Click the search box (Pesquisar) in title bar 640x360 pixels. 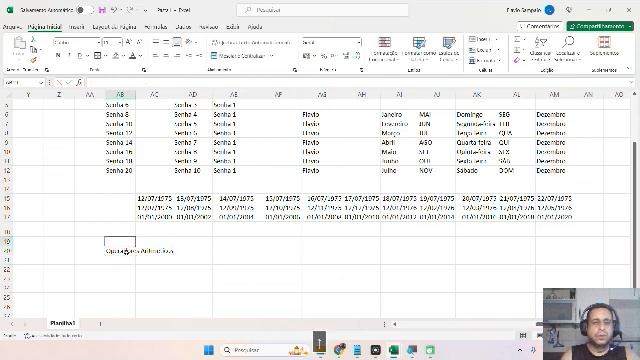322,10
